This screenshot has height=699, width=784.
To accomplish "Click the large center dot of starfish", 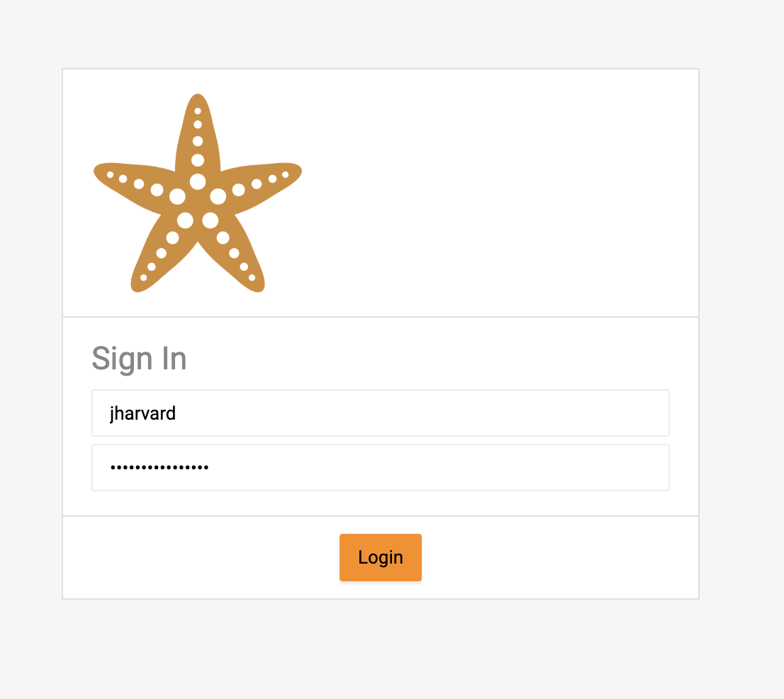I will pyautogui.click(x=198, y=181).
